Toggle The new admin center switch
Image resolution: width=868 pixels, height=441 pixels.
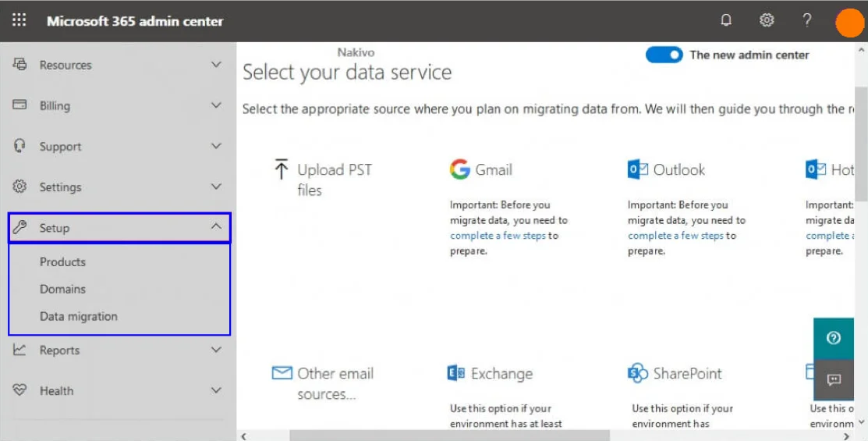tap(664, 55)
